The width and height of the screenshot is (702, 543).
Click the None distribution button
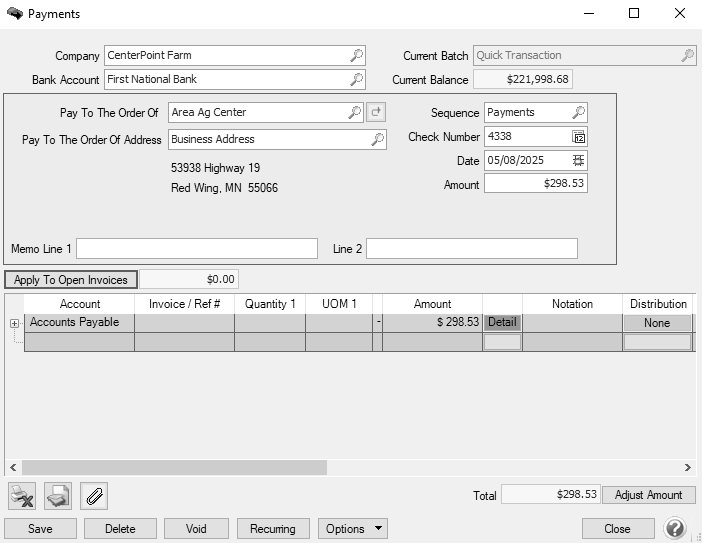(657, 323)
